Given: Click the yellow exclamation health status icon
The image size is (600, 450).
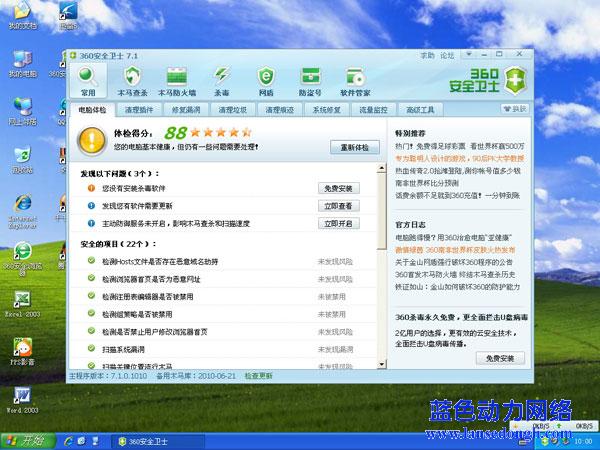Looking at the screenshot, I should 91,140.
